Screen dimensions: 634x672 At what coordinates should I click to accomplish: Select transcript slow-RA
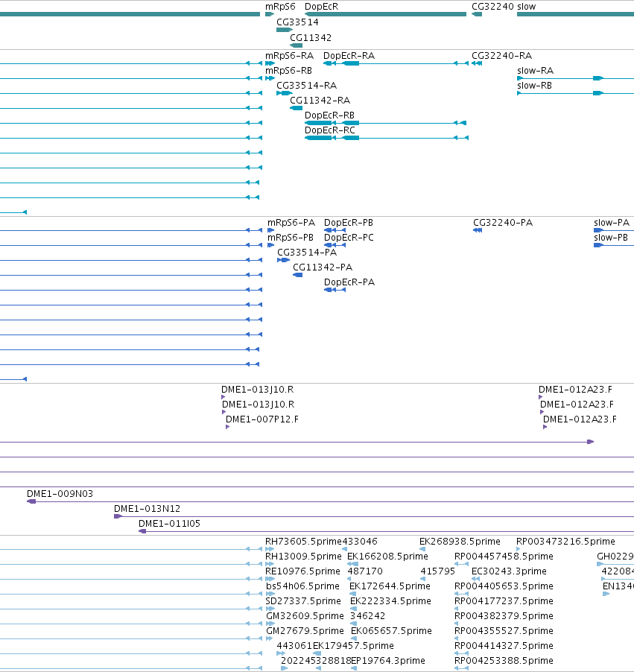[536, 71]
